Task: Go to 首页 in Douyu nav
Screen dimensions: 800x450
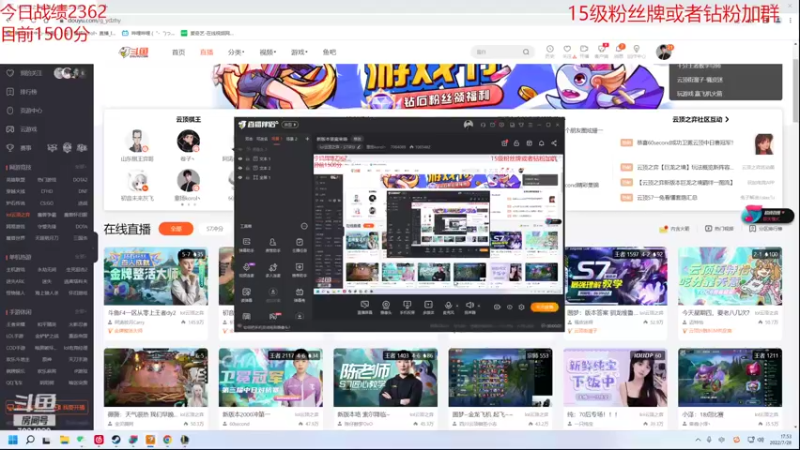Action: tap(178, 52)
